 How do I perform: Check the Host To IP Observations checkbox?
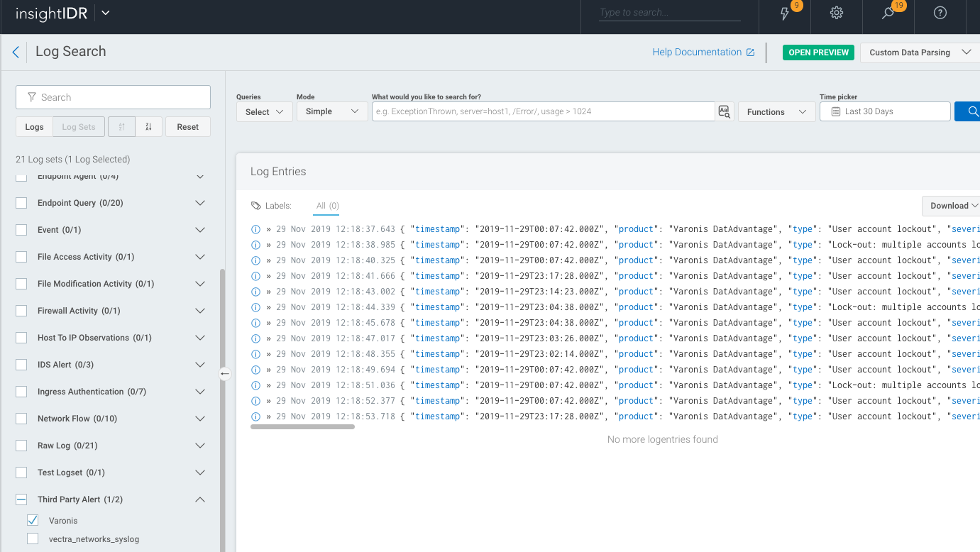[21, 338]
